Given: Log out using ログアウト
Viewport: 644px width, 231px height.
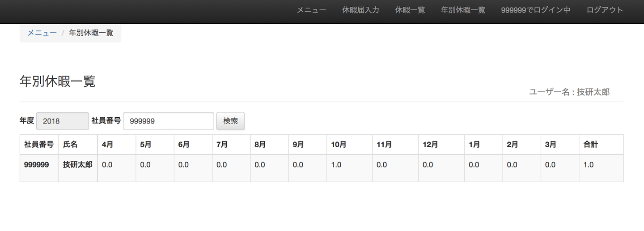Looking at the screenshot, I should pyautogui.click(x=605, y=10).
